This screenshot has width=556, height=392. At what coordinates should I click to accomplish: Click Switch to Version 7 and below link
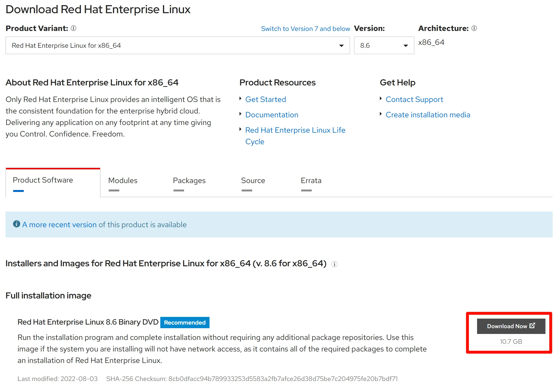coord(305,29)
